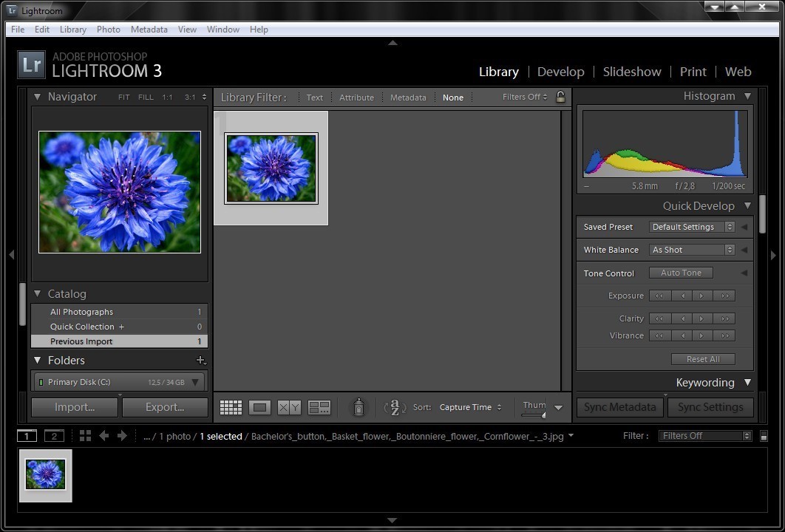Switch to Grid view in the toolbar
The height and width of the screenshot is (532, 785).
231,407
